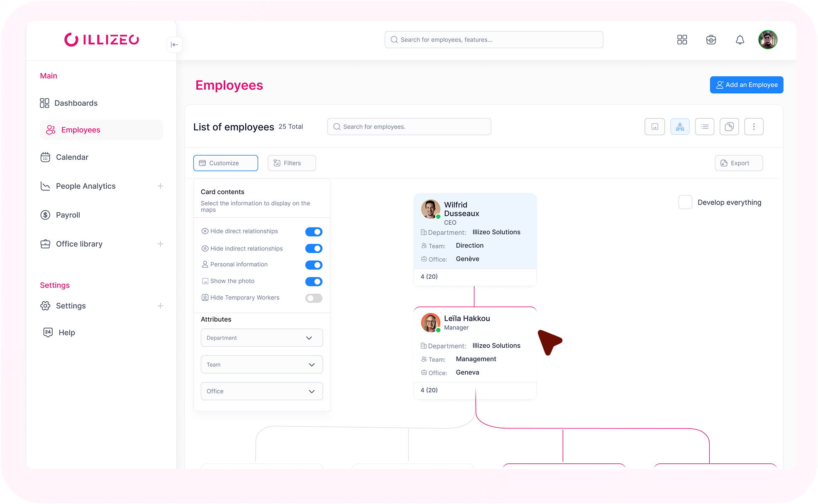
Task: Check the Develop everything checkbox
Action: (685, 202)
